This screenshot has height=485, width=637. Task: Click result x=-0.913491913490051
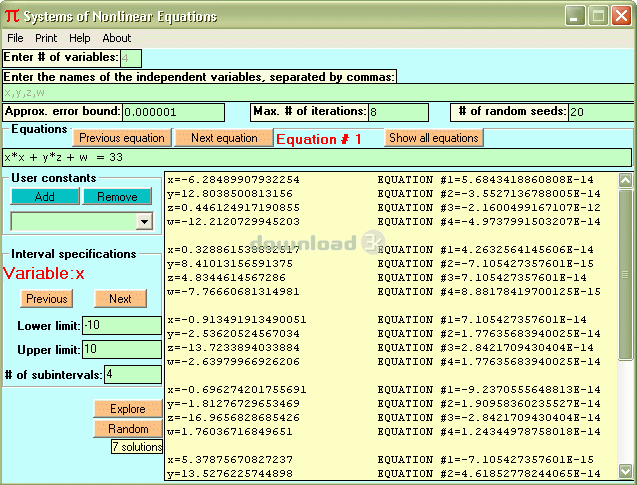[x=237, y=320]
